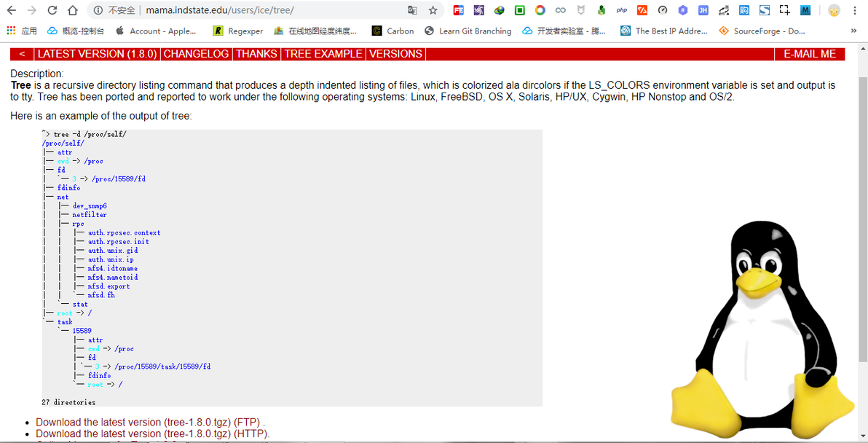The width and height of the screenshot is (868, 443).
Task: Download tree-1.8.0.tgz via HTTP link
Action: 152,434
